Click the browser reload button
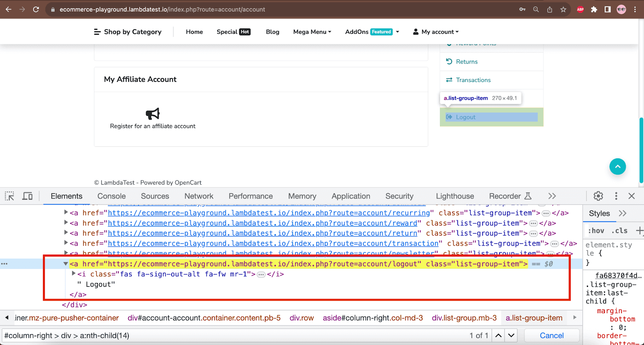Screen dimensions: 644x345 click(x=36, y=9)
